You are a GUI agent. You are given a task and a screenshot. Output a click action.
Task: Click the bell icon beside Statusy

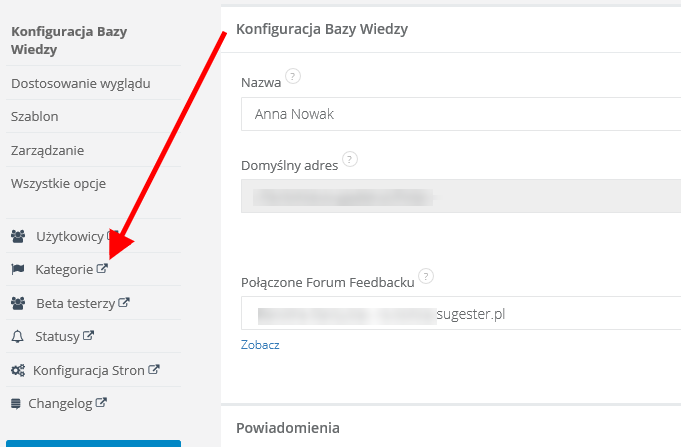pyautogui.click(x=16, y=336)
